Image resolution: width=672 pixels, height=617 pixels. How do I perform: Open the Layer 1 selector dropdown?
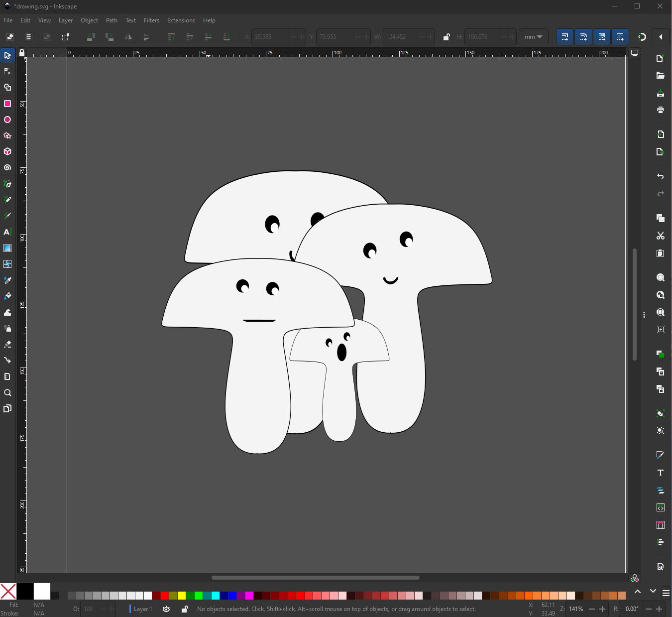[x=141, y=609]
